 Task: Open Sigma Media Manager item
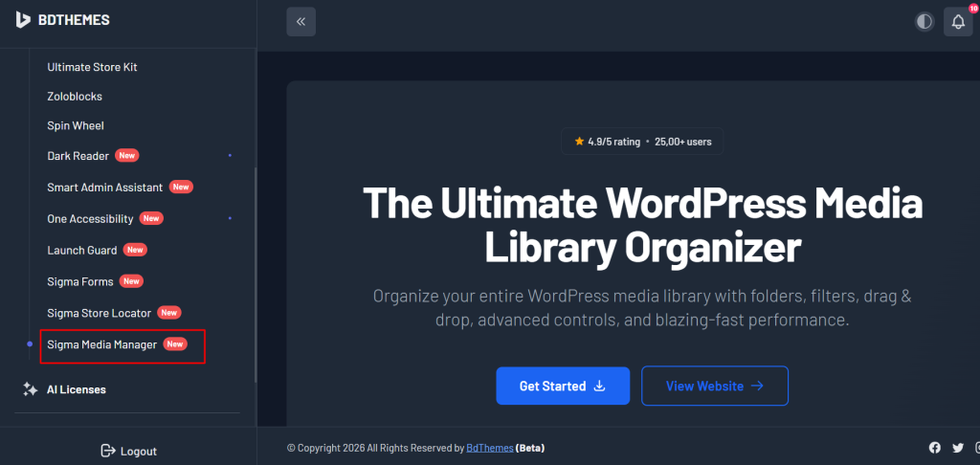[x=101, y=344]
